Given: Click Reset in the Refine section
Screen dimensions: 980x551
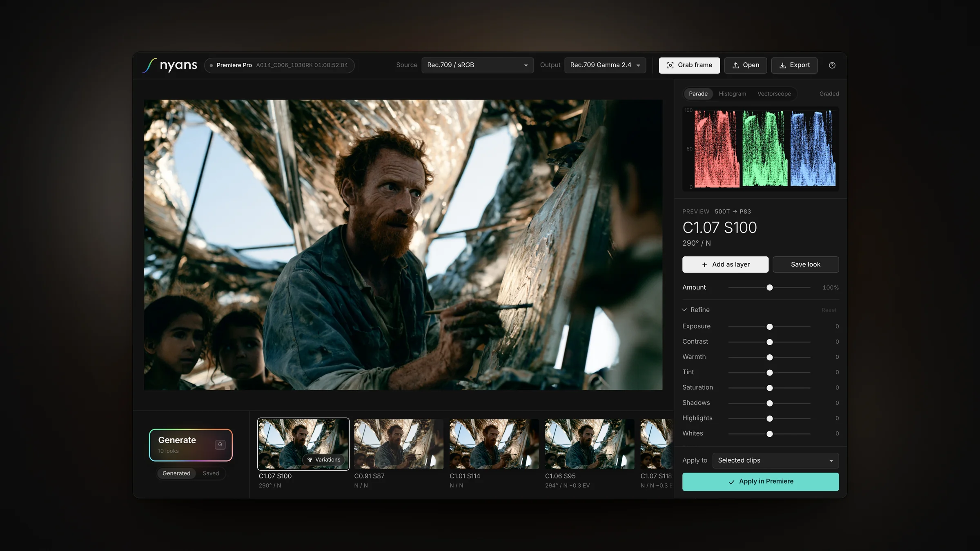Looking at the screenshot, I should (x=829, y=310).
